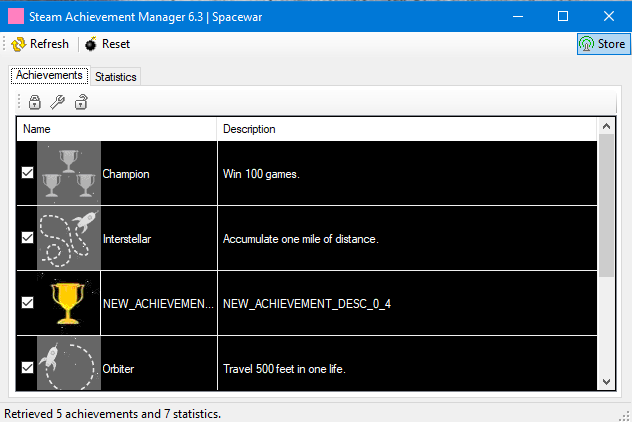The width and height of the screenshot is (632, 422).
Task: Uncheck the Interstellar achievement checkbox
Action: [27, 238]
